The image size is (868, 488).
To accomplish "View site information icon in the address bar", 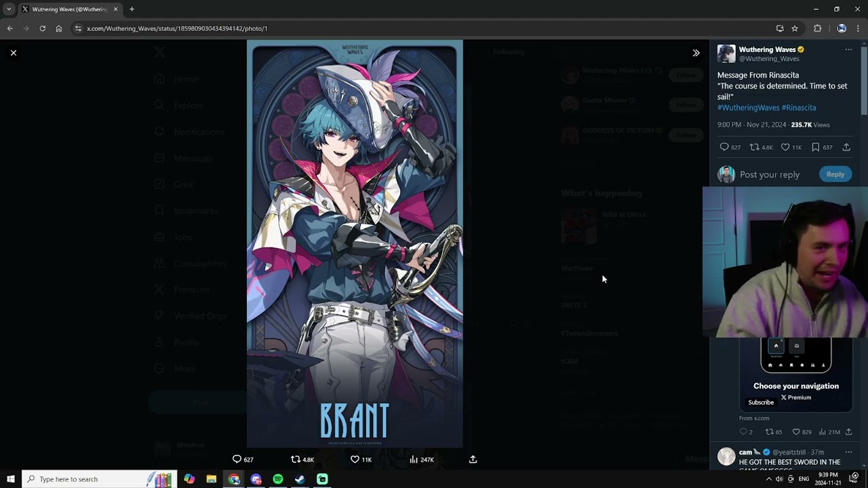I will click(78, 28).
